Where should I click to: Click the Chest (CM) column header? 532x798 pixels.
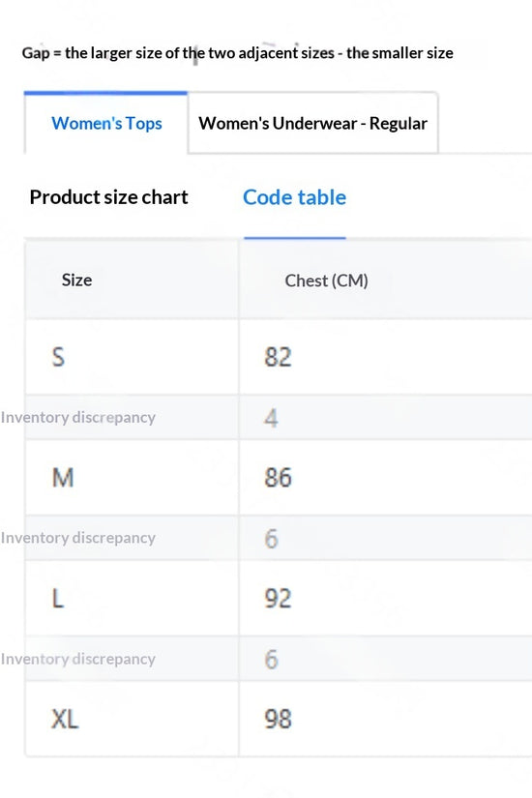326,281
